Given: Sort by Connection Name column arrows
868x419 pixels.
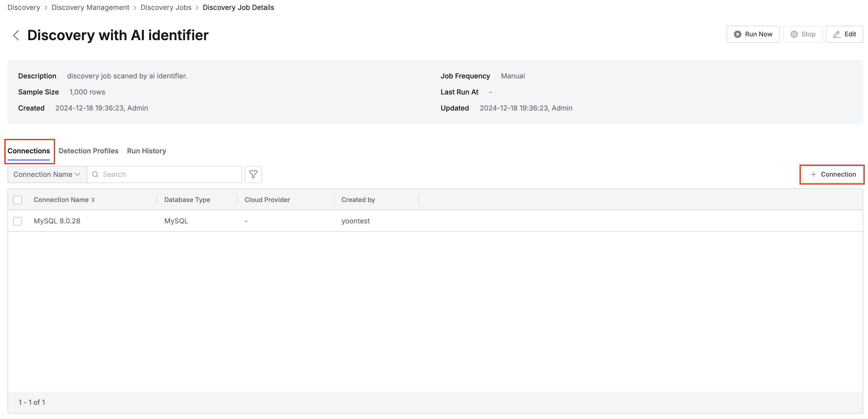Looking at the screenshot, I should 93,200.
